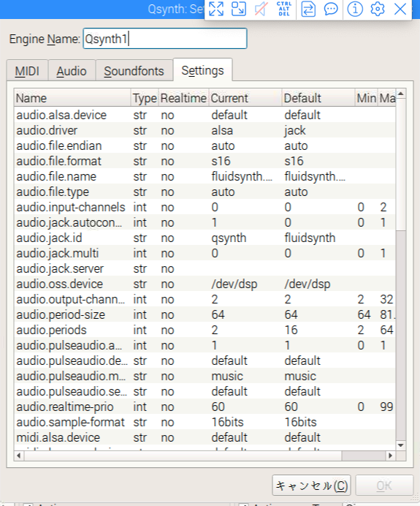The height and width of the screenshot is (506, 420).
Task: Switch to the MIDI tab
Action: [x=28, y=71]
